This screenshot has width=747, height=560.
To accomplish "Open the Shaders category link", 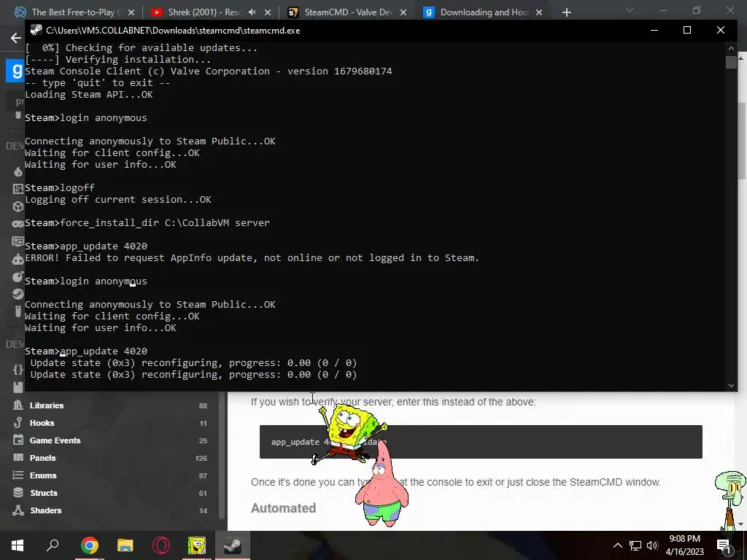I will [46, 510].
